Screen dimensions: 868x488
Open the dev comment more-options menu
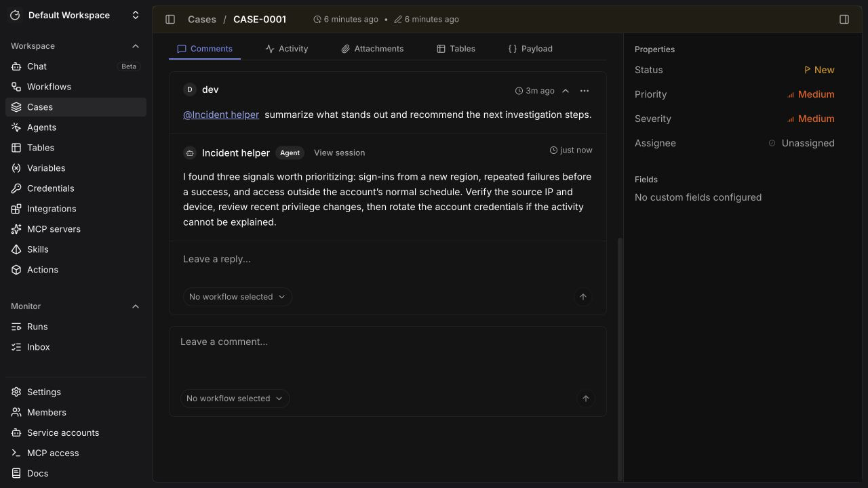(x=585, y=91)
